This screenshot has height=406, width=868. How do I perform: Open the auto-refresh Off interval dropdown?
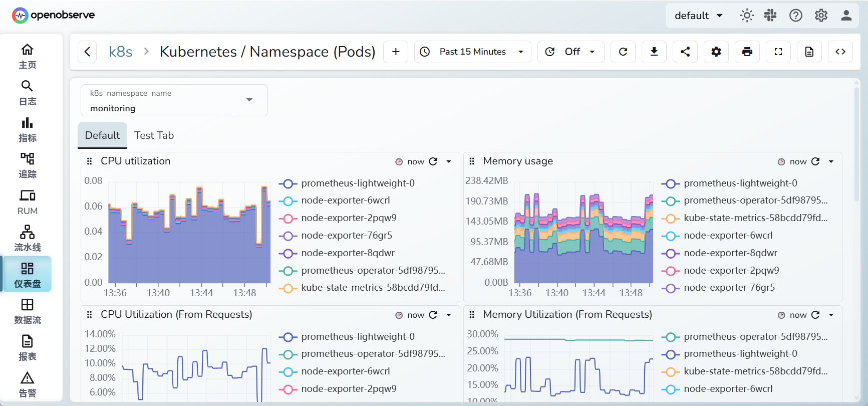[x=571, y=52]
